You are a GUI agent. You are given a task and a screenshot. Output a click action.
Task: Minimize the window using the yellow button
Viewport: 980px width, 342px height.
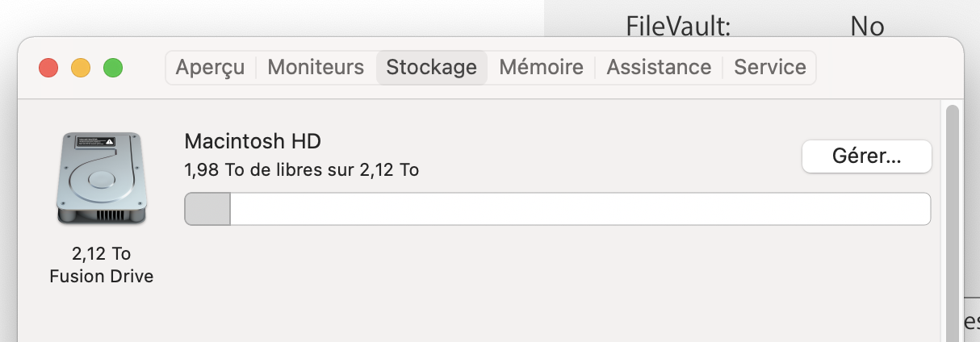[x=81, y=68]
